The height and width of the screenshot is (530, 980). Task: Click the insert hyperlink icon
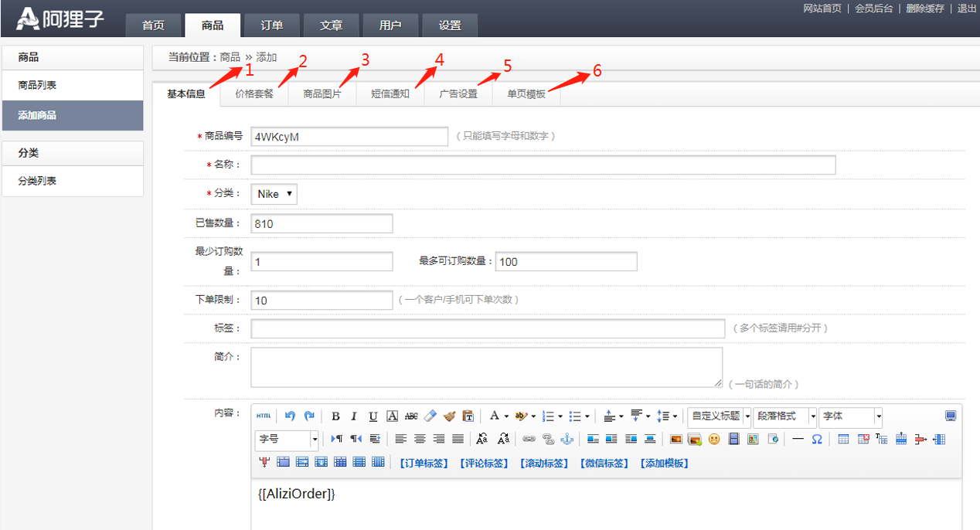coord(529,439)
